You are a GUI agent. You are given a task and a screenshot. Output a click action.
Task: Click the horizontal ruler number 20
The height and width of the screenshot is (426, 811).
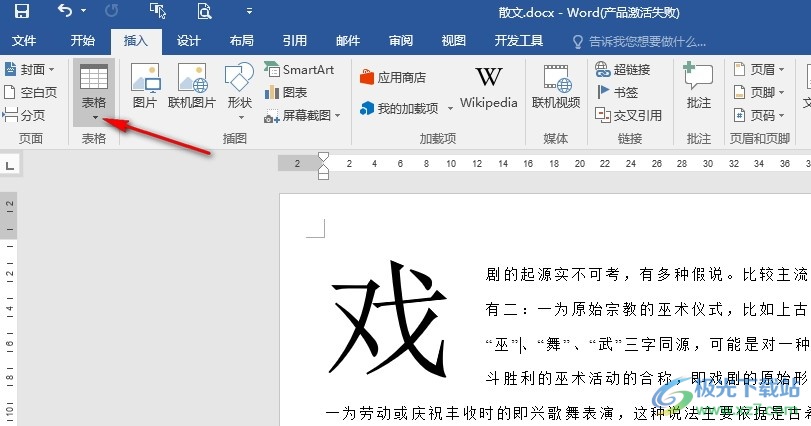tap(580, 163)
